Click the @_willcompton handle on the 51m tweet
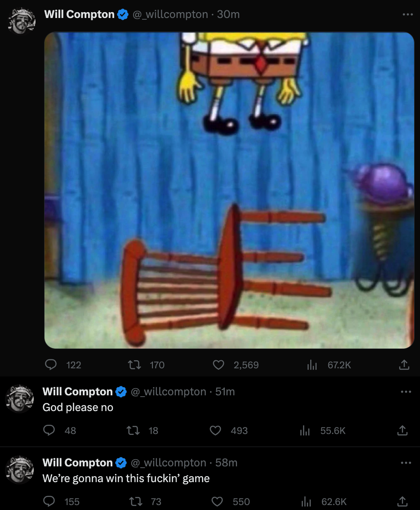The height and width of the screenshot is (510, 420). [169, 392]
